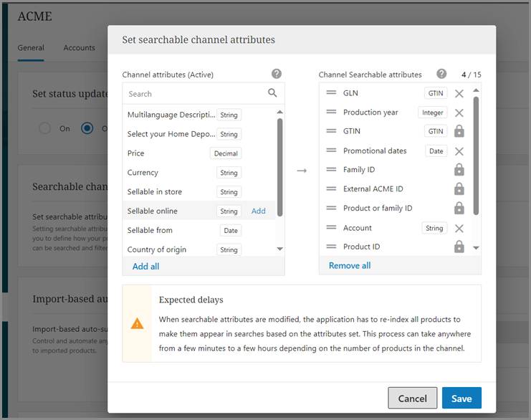Click the search magnifier icon in attributes list
Image resolution: width=531 pixels, height=420 pixels.
pos(272,93)
